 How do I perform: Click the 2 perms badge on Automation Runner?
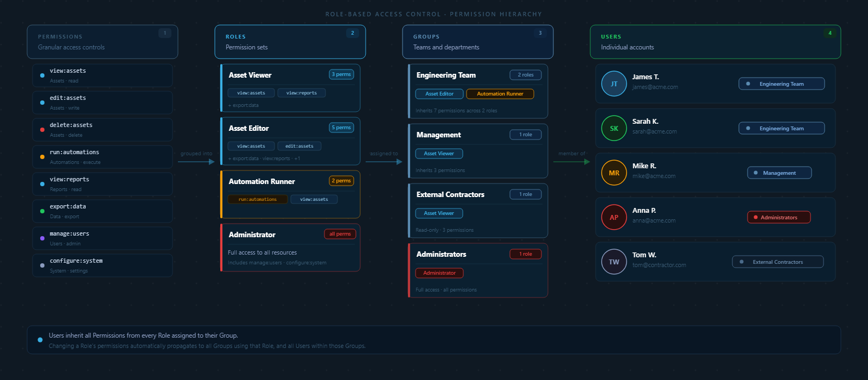342,181
